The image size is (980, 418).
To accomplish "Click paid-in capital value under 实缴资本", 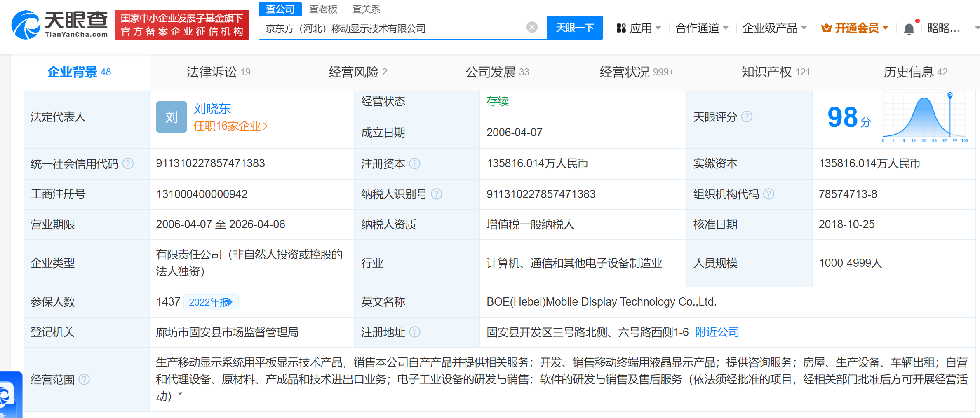I will [870, 163].
